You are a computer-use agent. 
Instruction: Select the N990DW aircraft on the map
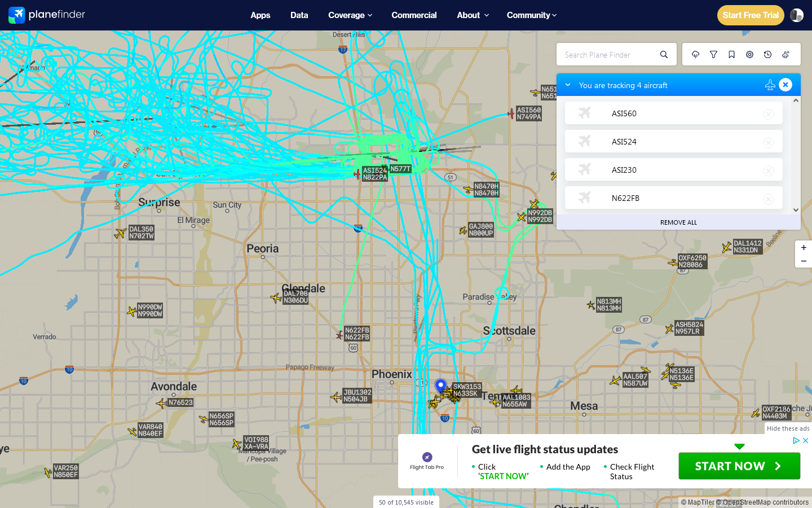pyautogui.click(x=132, y=311)
